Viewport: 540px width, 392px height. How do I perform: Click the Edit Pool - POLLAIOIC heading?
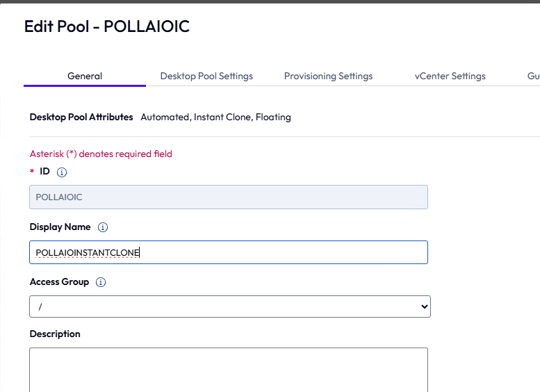(107, 26)
